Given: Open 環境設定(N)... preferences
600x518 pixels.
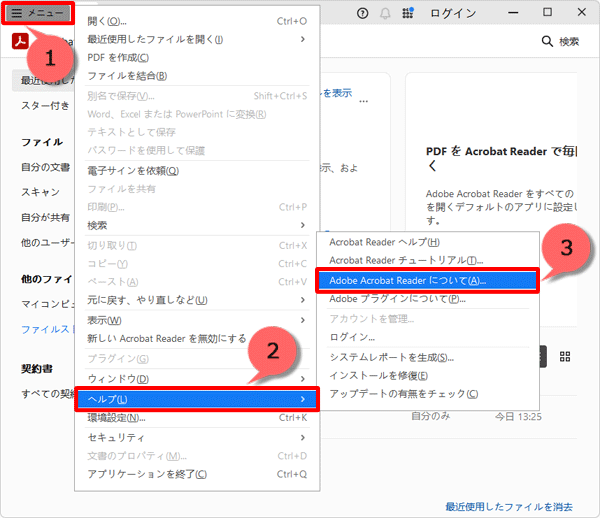Looking at the screenshot, I should [197, 418].
